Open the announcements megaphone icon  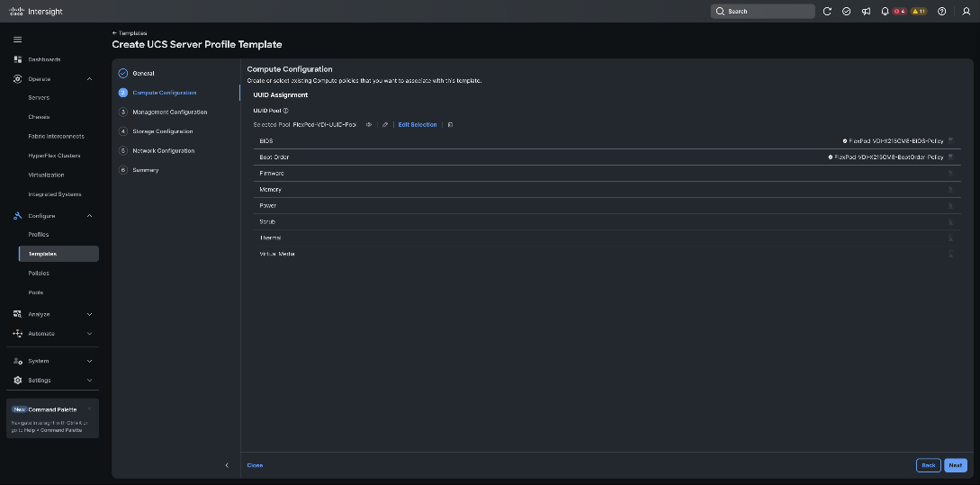pos(866,12)
